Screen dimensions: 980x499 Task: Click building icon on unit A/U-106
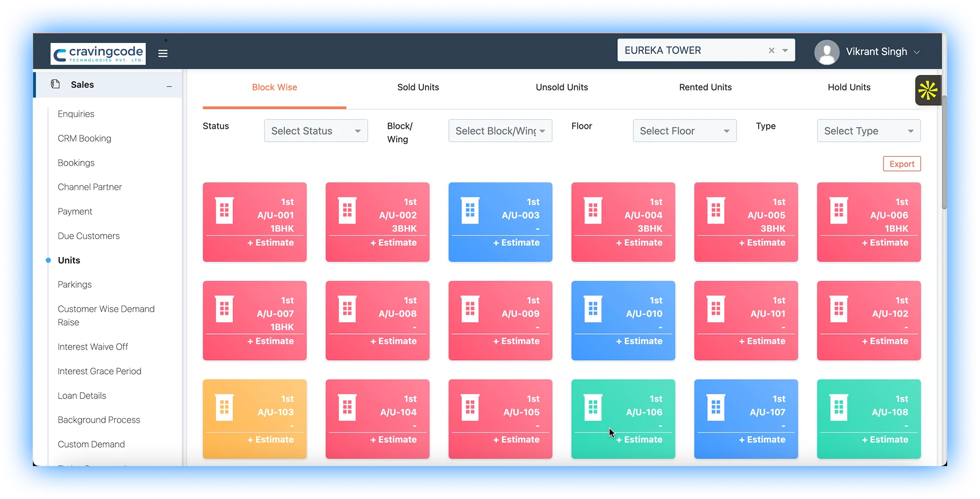[x=593, y=408]
